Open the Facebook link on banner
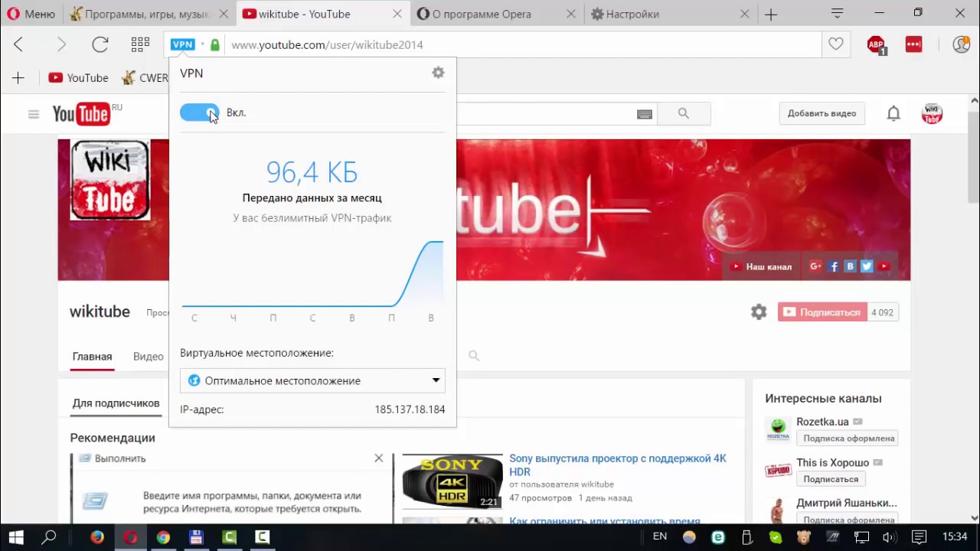The height and width of the screenshot is (551, 980). coord(834,266)
